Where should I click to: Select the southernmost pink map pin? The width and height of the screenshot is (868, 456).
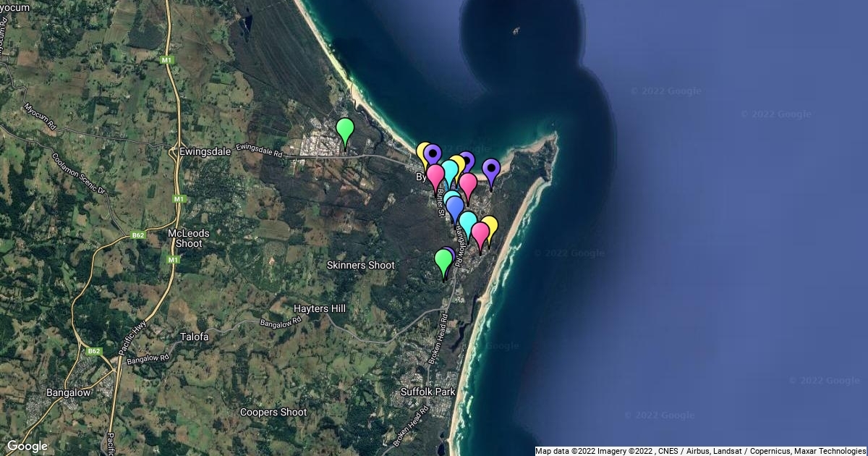pyautogui.click(x=480, y=235)
